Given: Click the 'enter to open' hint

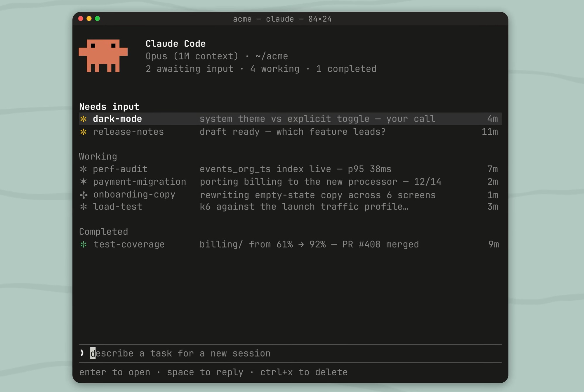Looking at the screenshot, I should [x=115, y=372].
